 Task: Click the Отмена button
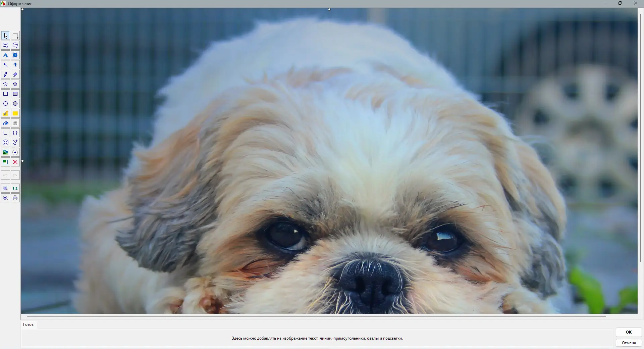point(629,343)
